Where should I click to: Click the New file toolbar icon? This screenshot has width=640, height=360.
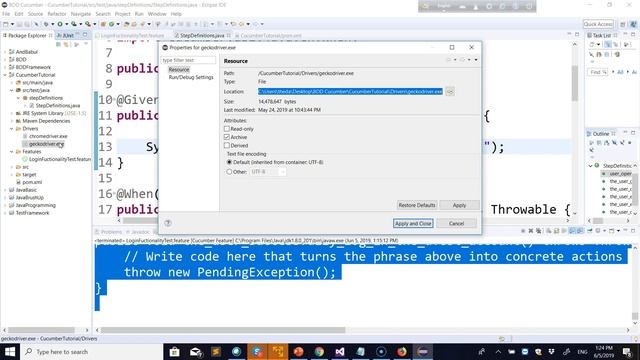tap(6, 24)
